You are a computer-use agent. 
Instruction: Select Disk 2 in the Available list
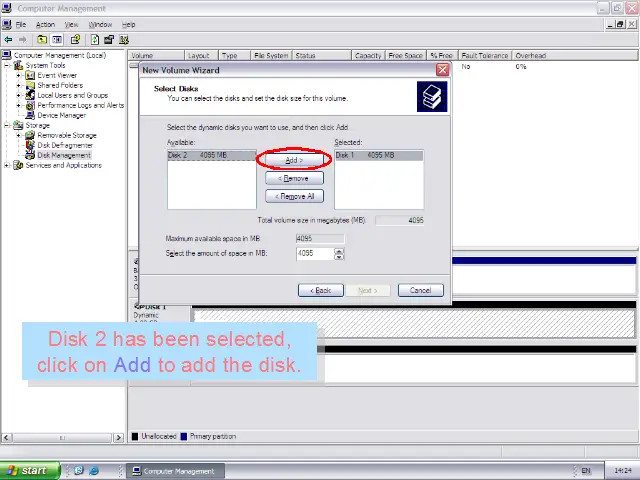[x=198, y=156]
